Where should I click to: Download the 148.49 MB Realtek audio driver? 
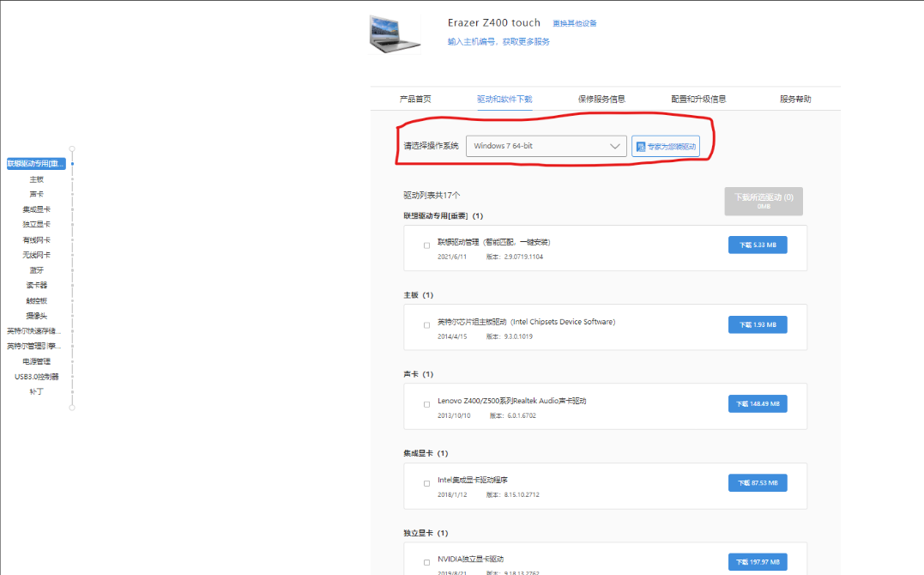(x=757, y=403)
